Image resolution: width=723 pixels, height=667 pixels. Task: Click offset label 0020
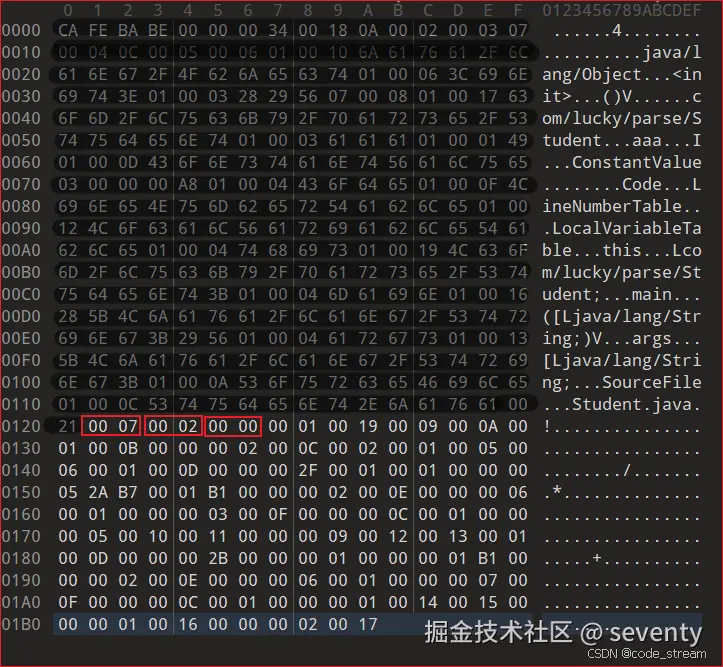tap(21, 74)
